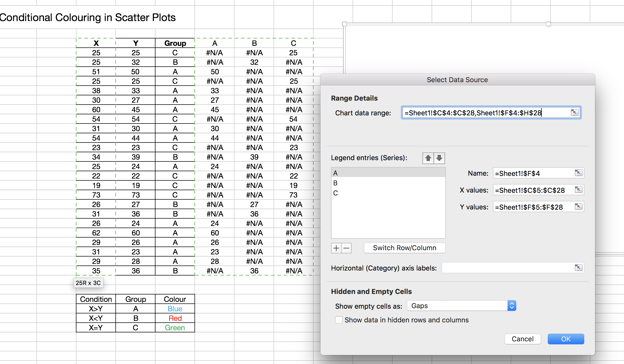Select series C in Legend entries list
624x364 pixels.
pos(388,193)
